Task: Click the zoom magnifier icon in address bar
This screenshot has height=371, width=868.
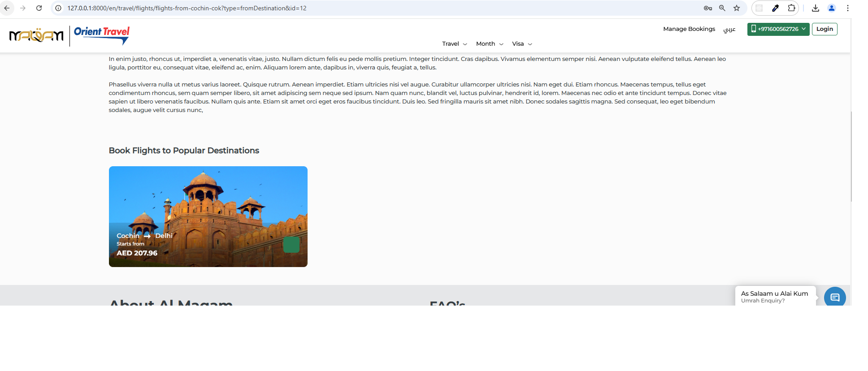Action: point(722,8)
